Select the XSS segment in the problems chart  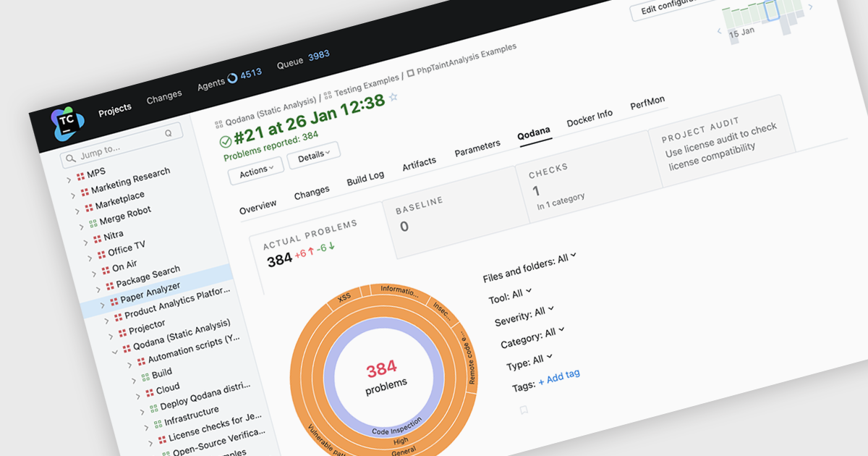pos(345,298)
